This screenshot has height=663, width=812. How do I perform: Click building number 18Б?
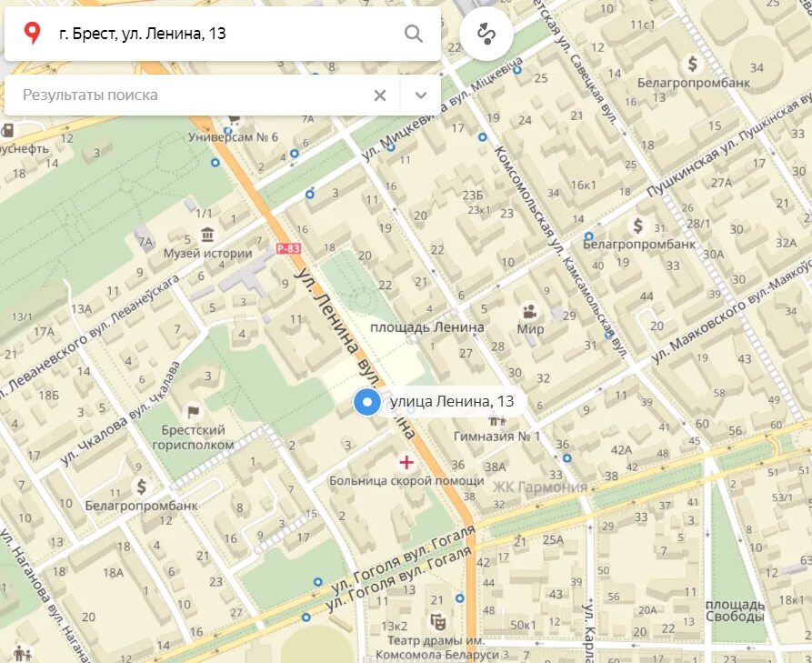(49, 396)
